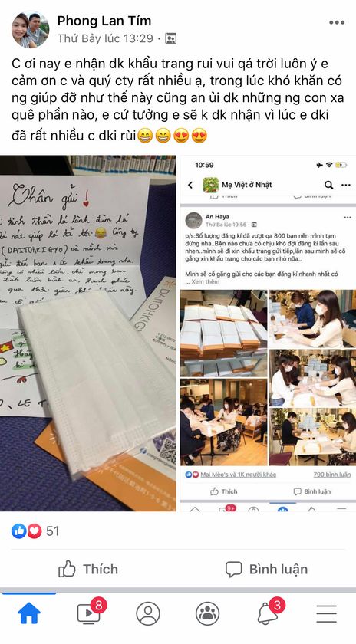Click the speech bubble comment icon
Screen dimensions: 356x644
pos(233,569)
